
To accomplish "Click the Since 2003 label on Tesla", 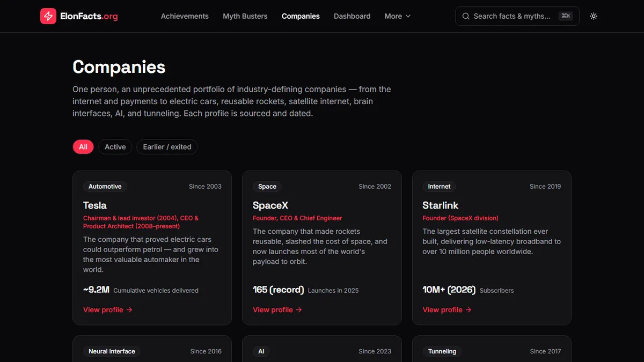I will (x=205, y=187).
